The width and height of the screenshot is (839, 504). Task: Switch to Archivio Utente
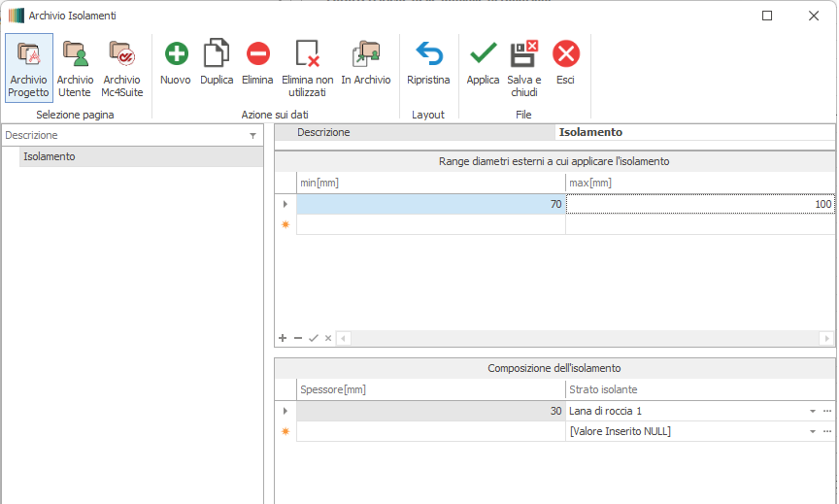[x=75, y=67]
